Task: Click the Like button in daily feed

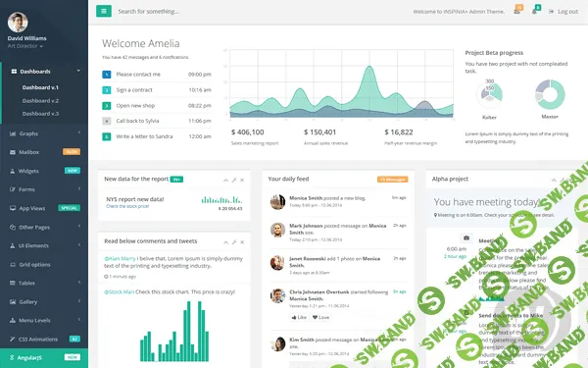Action: [299, 317]
